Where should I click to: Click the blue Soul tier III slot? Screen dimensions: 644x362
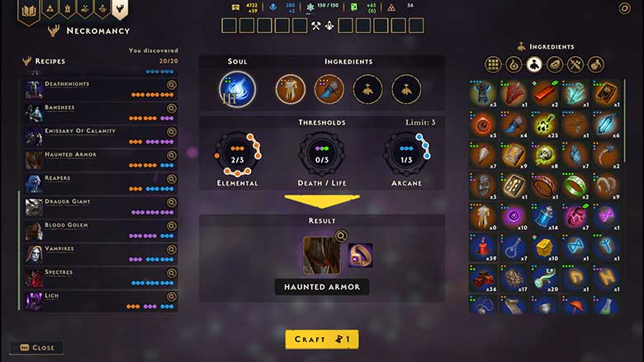[238, 89]
